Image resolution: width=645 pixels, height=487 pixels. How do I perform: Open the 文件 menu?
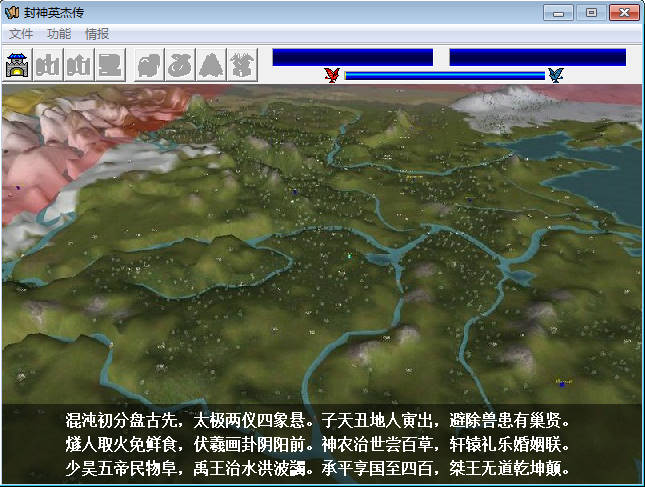click(21, 34)
